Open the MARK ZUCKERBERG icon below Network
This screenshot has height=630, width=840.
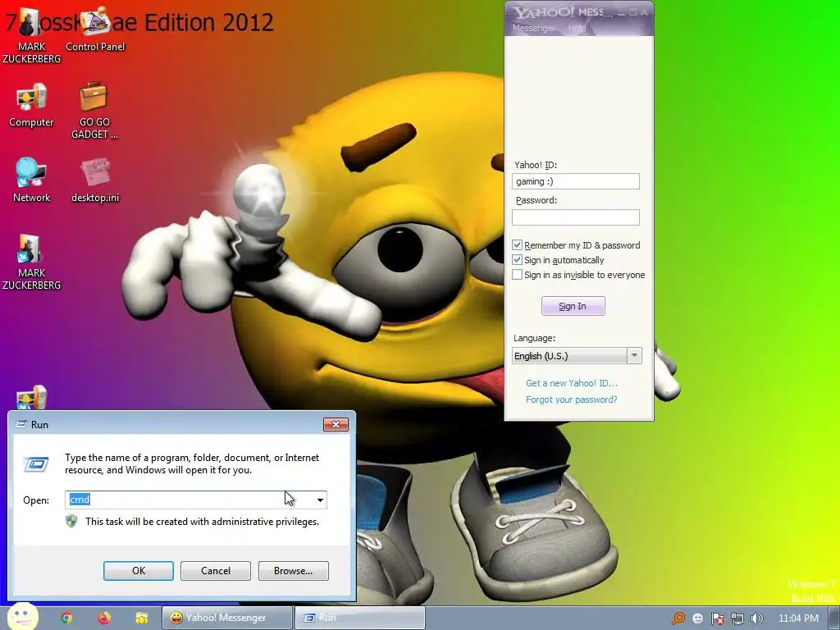coord(31,262)
